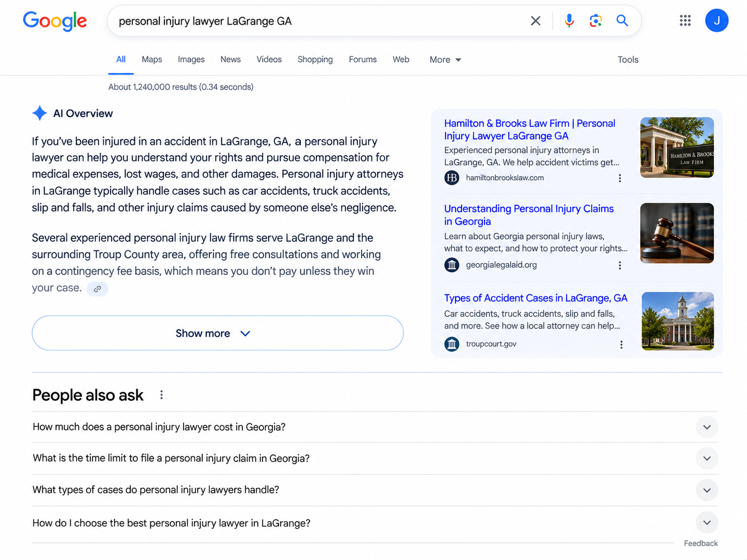The height and width of the screenshot is (560, 747).
Task: Expand 'What types of cases' question
Action: tap(375, 490)
